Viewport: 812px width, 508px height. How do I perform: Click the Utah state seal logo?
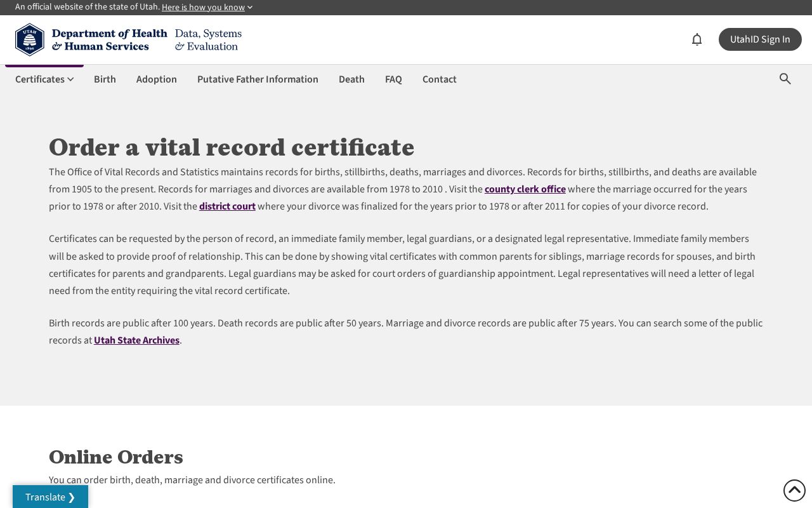coord(30,39)
